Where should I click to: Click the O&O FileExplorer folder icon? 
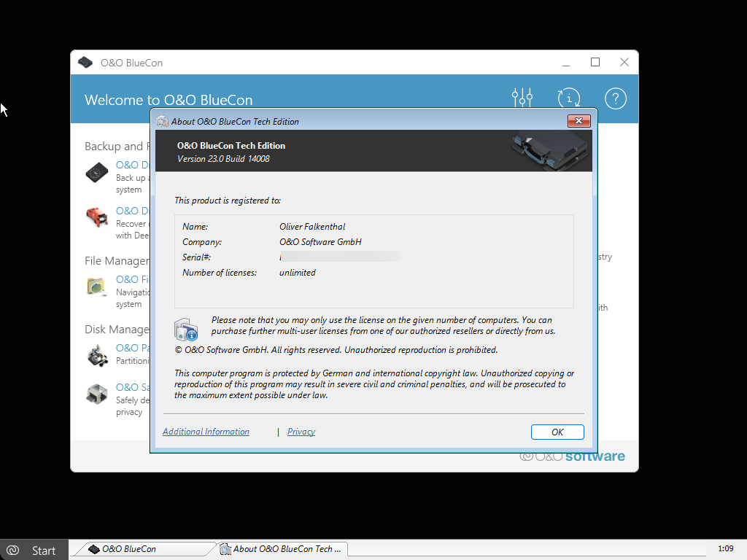(97, 287)
